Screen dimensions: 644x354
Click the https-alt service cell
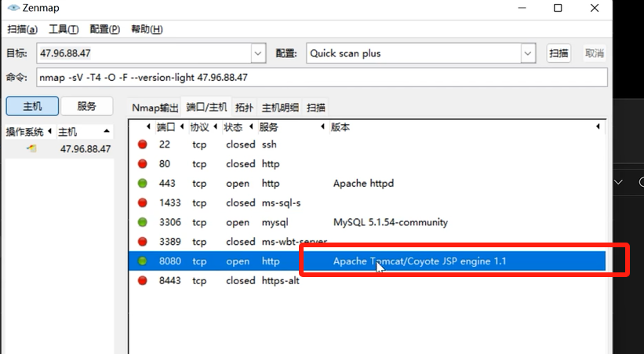click(x=281, y=281)
